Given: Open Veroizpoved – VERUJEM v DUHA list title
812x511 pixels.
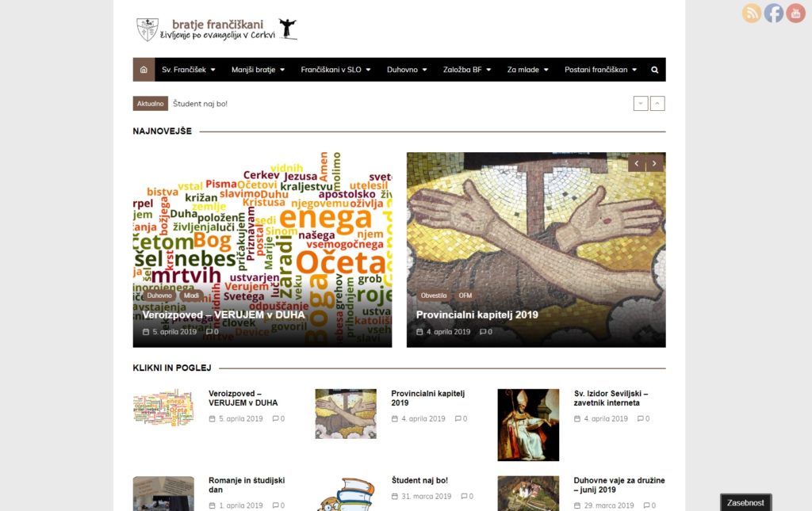Looking at the screenshot, I should coord(243,399).
